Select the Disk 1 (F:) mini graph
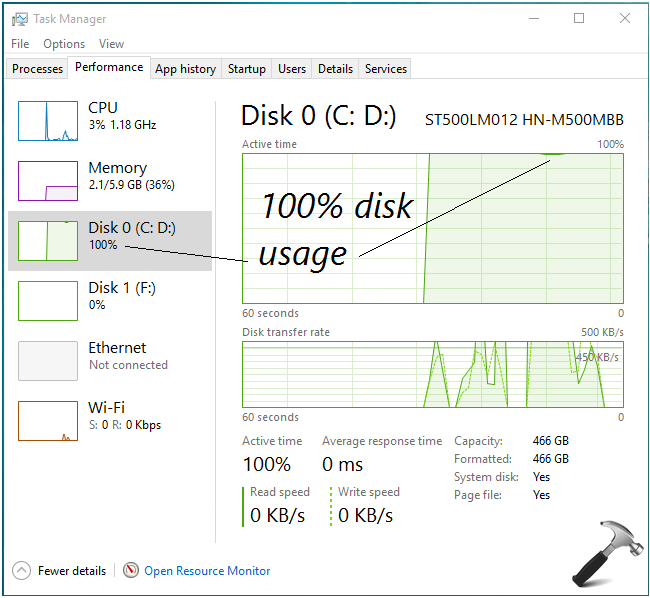Screen dimensions: 650x598 [x=48, y=301]
